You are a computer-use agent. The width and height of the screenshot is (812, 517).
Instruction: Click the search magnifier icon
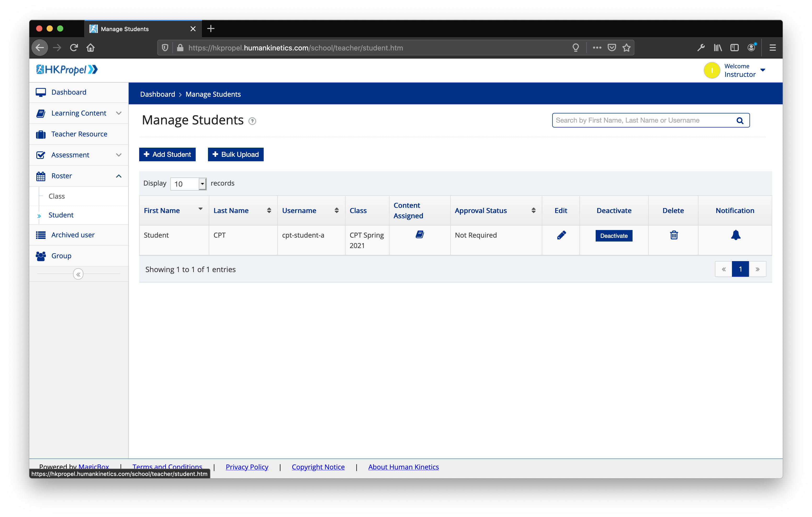[x=740, y=121]
